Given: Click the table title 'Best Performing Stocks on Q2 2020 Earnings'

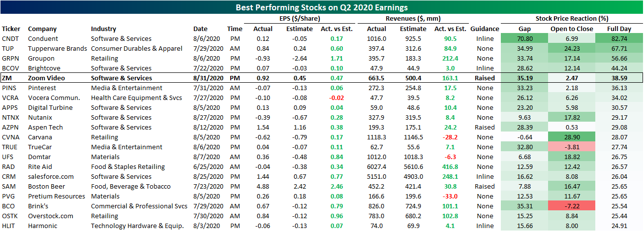Looking at the screenshot, I should click(x=321, y=7).
